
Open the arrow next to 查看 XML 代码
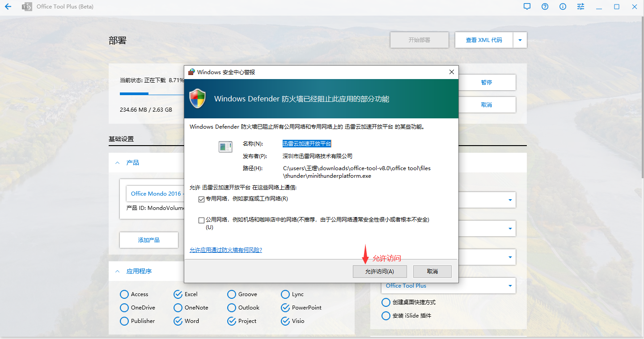coord(520,40)
